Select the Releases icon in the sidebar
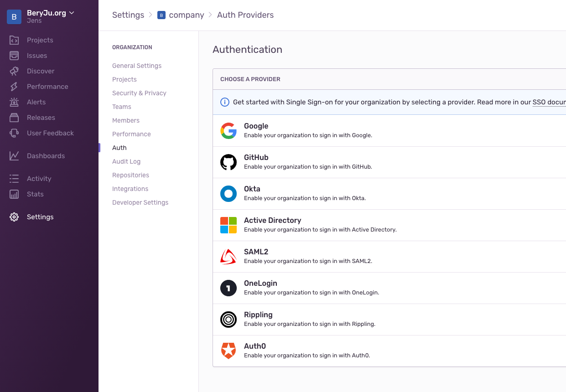This screenshot has width=566, height=392. [x=14, y=117]
